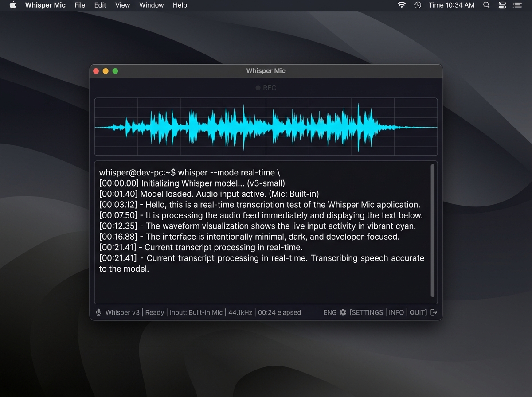This screenshot has height=397, width=532.
Task: Toggle the Built-in Mic input indicator
Action: pos(196,312)
